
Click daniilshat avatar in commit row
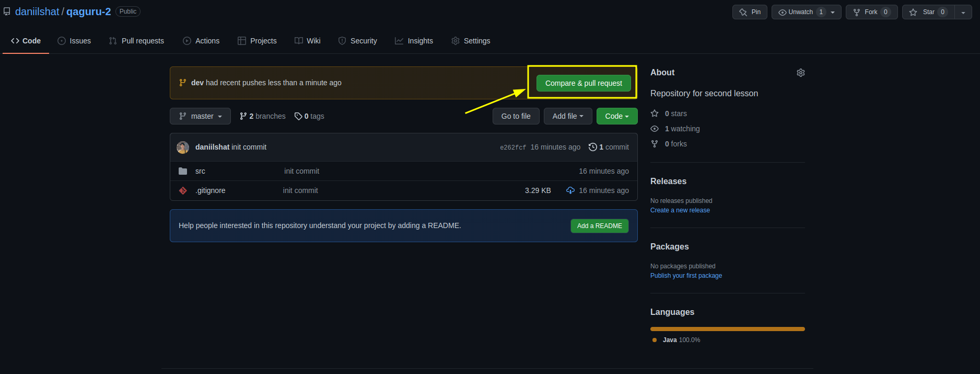(x=183, y=148)
